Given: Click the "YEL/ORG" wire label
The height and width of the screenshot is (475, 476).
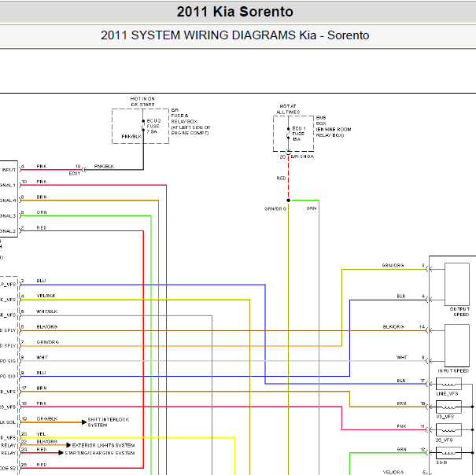Looking at the screenshot, I should coord(393,473).
